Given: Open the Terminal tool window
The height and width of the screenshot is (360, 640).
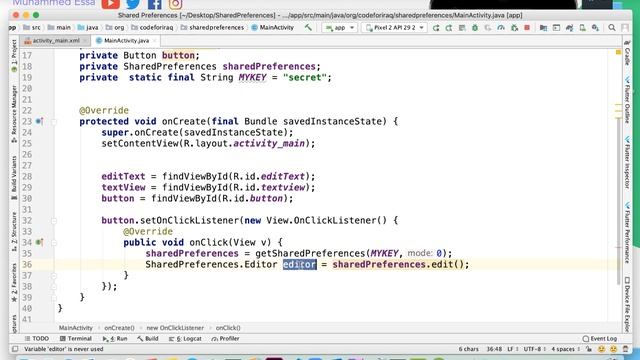Looking at the screenshot, I should [76, 338].
